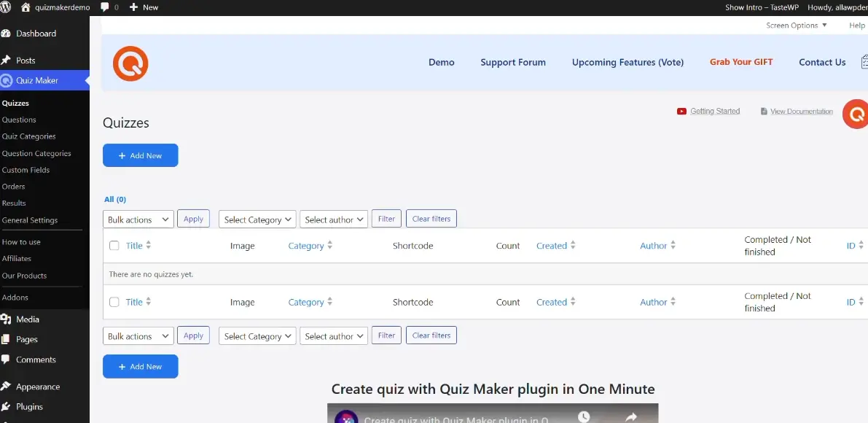Viewport: 868px width, 423px height.
Task: Open the top Select author dropdown
Action: tap(333, 220)
